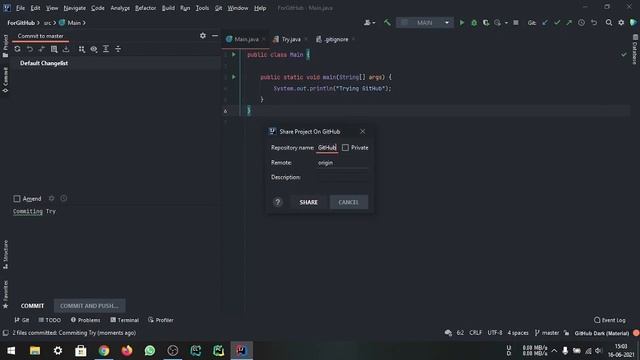This screenshot has height=360, width=640.
Task: Open the Git menu
Action: click(x=218, y=8)
